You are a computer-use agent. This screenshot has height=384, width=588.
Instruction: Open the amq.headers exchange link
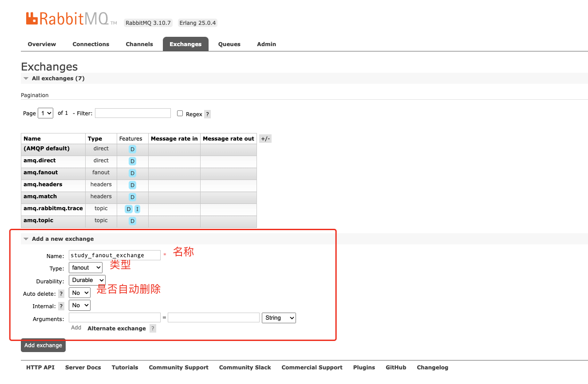[43, 184]
